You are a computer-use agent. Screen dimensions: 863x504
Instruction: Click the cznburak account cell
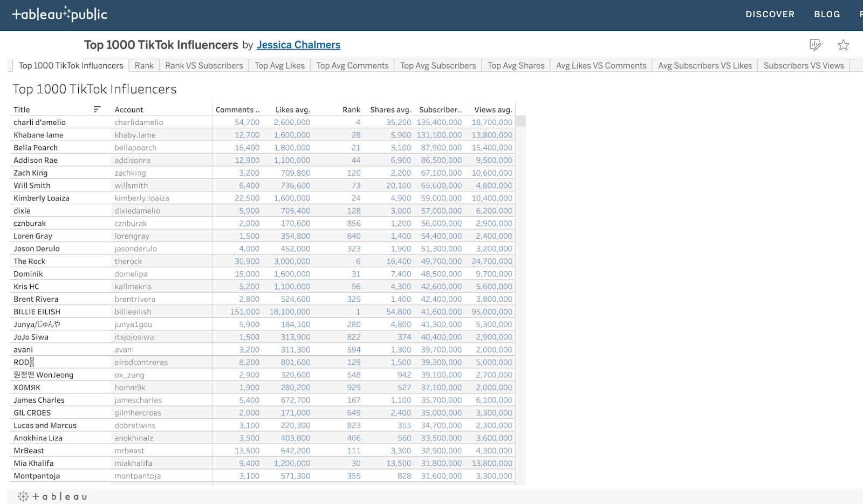coord(131,223)
